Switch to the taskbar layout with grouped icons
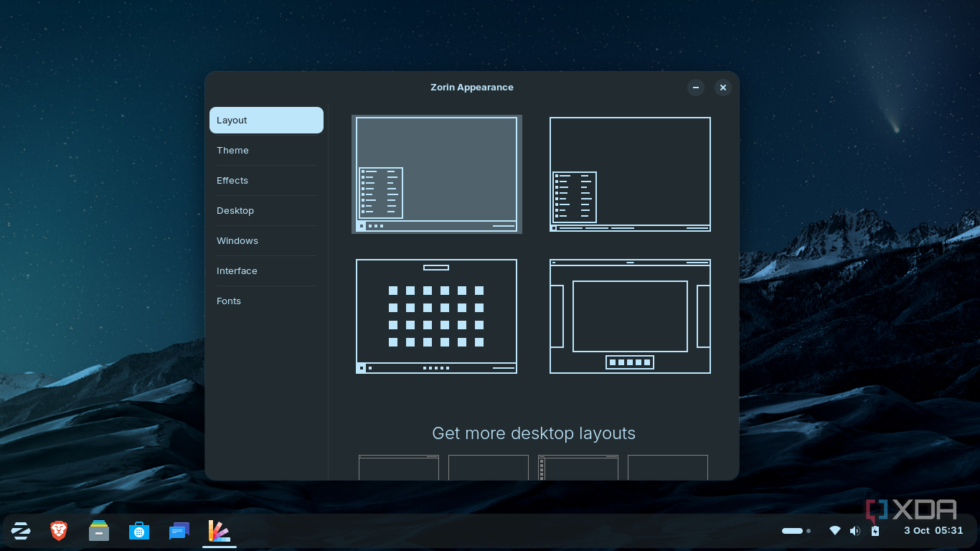 (x=629, y=174)
